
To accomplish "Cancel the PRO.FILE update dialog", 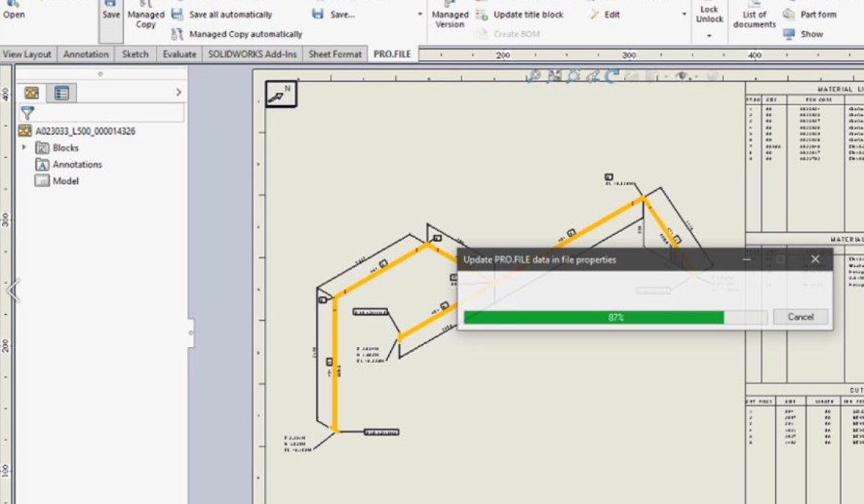I will coord(800,317).
